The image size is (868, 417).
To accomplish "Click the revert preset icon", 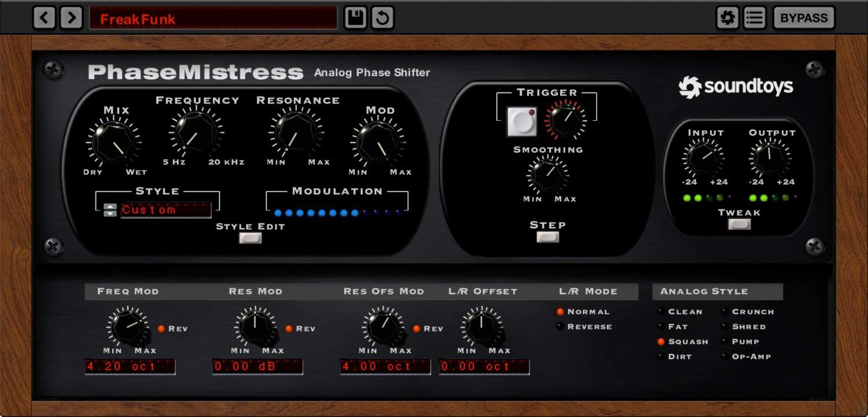I will [x=382, y=18].
